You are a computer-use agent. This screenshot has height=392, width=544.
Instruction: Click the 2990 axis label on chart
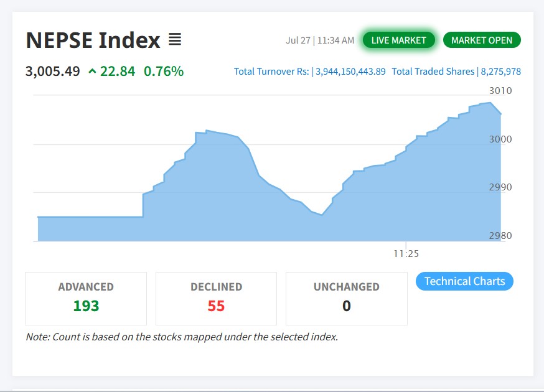click(x=500, y=187)
